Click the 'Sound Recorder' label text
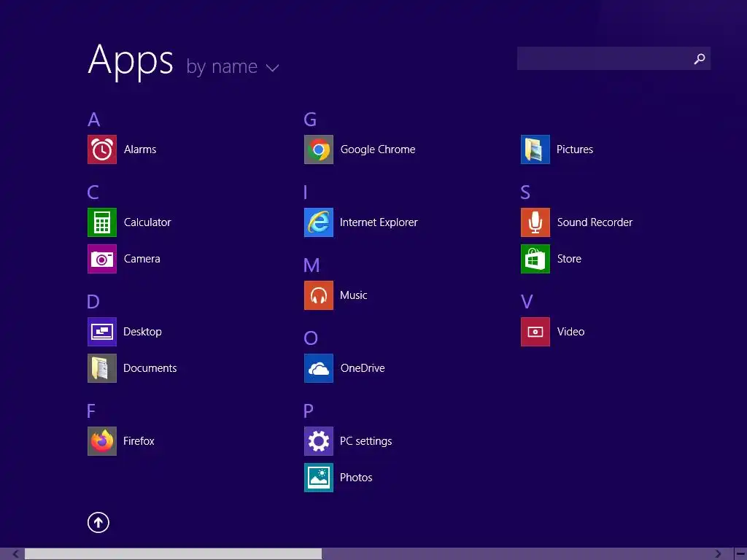Screen dimensions: 747x560 595,222
